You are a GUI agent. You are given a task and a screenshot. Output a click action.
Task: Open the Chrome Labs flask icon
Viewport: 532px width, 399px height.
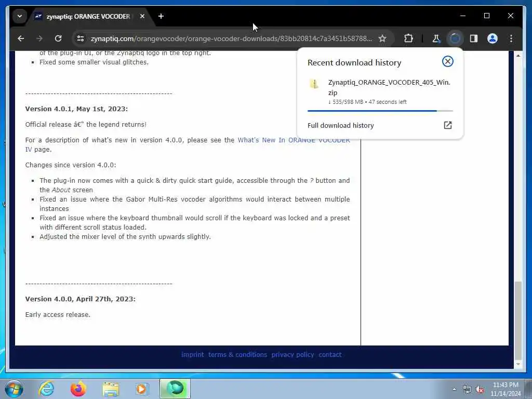(x=436, y=38)
